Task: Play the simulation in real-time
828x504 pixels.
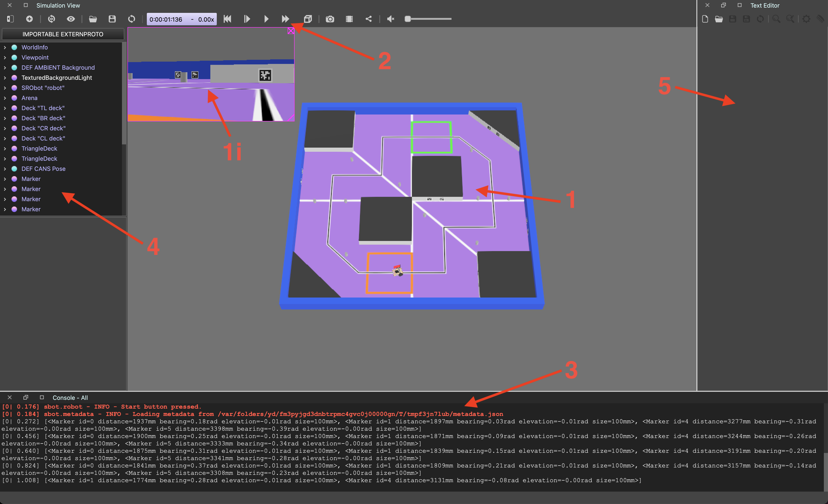Action: (266, 19)
